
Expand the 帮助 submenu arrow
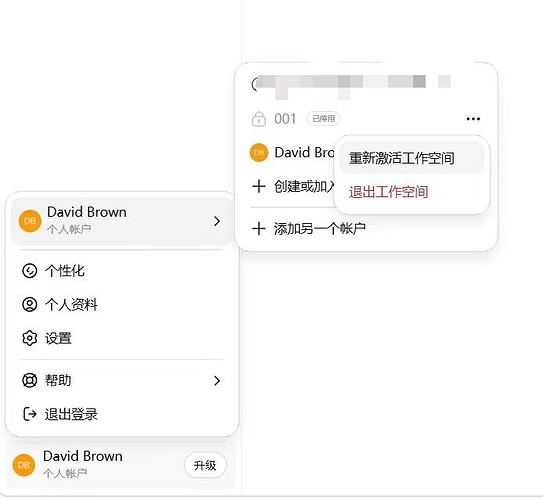pyautogui.click(x=217, y=381)
